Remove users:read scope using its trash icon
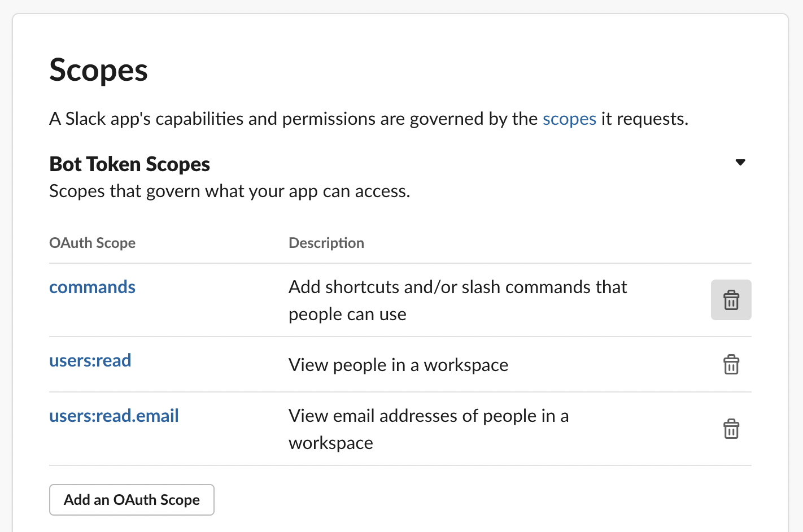The height and width of the screenshot is (532, 803). [731, 365]
